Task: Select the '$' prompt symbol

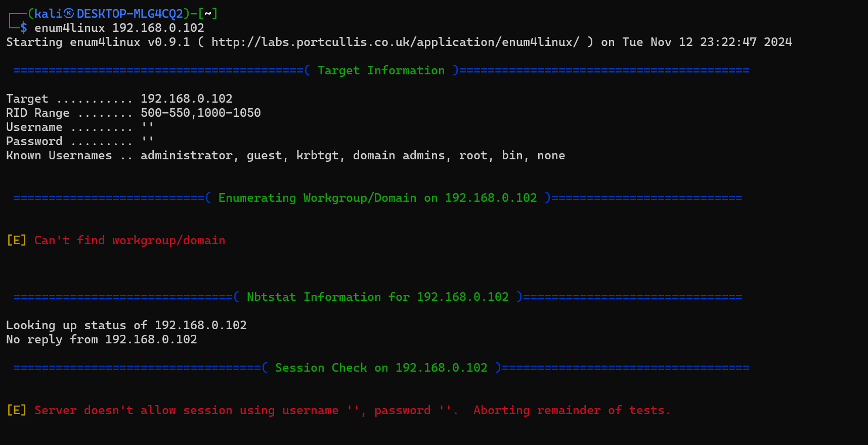Action: (24, 28)
